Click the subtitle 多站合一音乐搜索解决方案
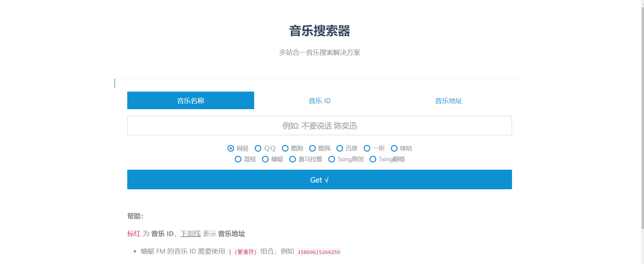Screen dimensions: 644x264 [x=319, y=52]
